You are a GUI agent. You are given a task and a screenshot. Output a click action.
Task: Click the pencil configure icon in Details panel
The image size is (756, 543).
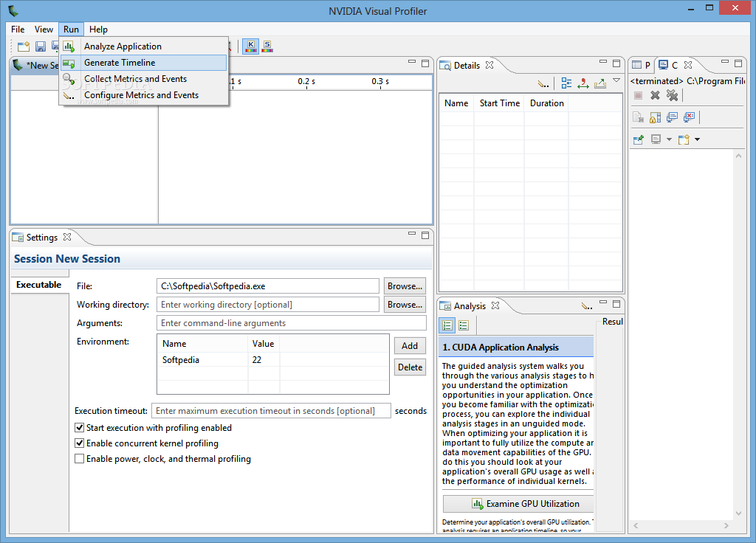[x=543, y=84]
